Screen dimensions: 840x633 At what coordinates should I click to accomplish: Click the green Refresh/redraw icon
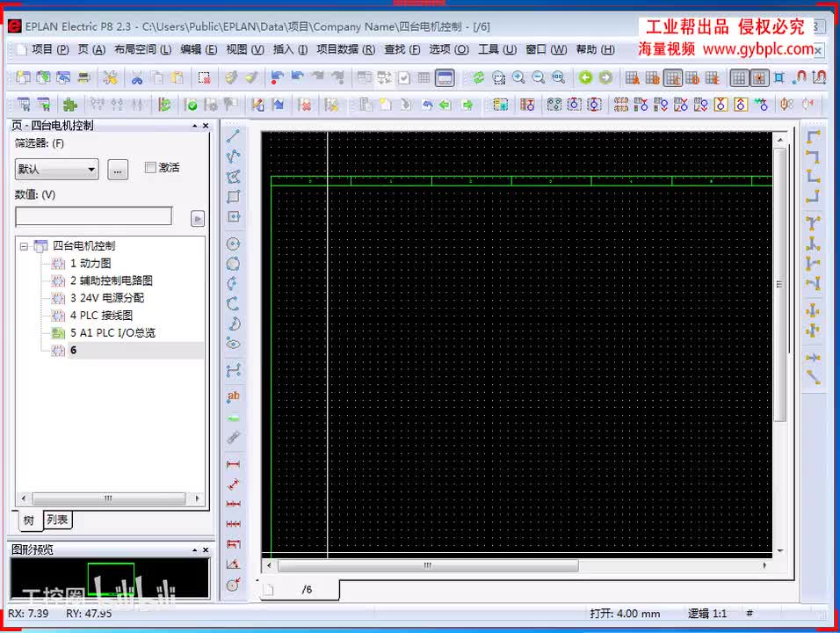[478, 78]
